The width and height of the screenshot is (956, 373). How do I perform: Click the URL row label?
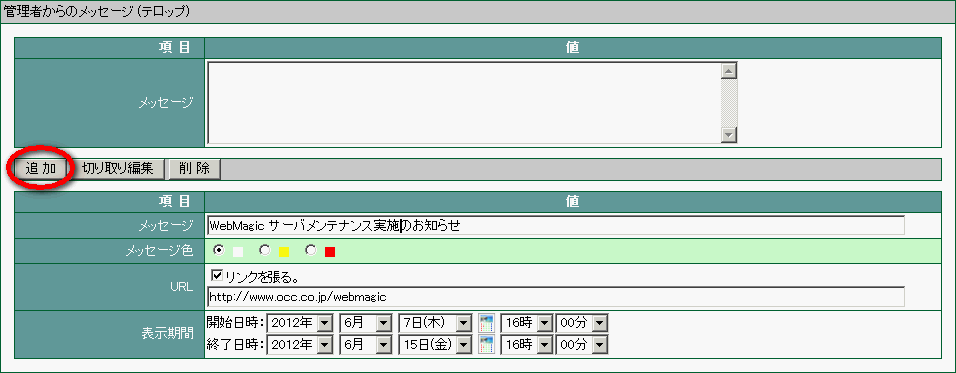click(182, 286)
